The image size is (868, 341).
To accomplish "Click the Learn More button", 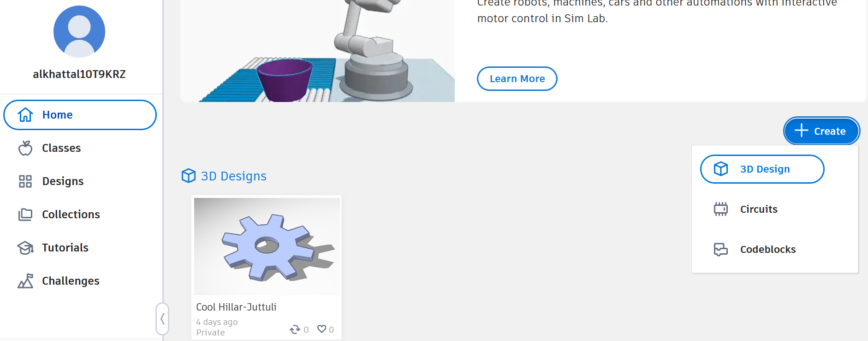I will (x=517, y=79).
